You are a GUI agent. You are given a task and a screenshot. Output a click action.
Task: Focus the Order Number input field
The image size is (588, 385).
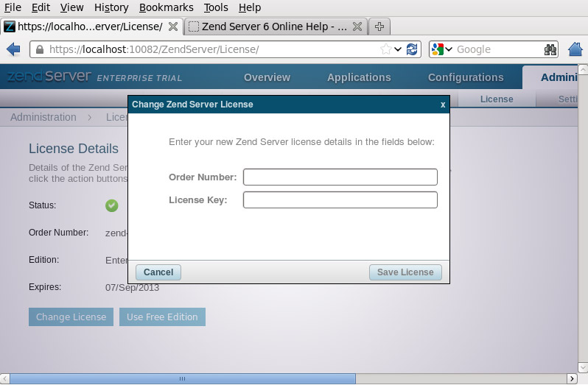point(340,177)
